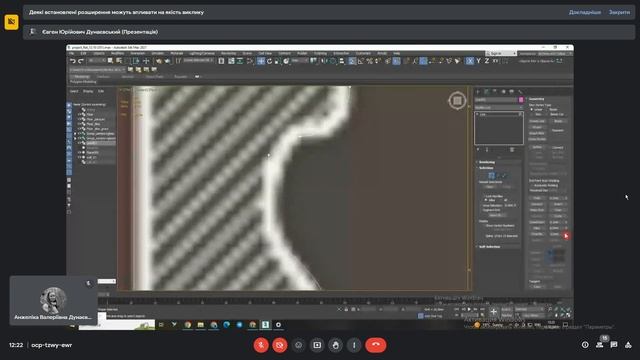Viewport: 640px width, 360px height.
Task: Toggle the 3D Snaps button
Action: pos(352,61)
